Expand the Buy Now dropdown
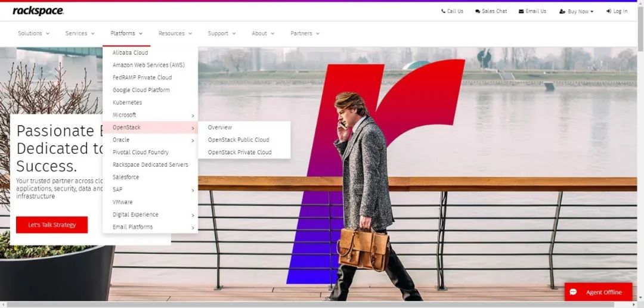Image resolution: width=644 pixels, height=308 pixels. pos(576,11)
